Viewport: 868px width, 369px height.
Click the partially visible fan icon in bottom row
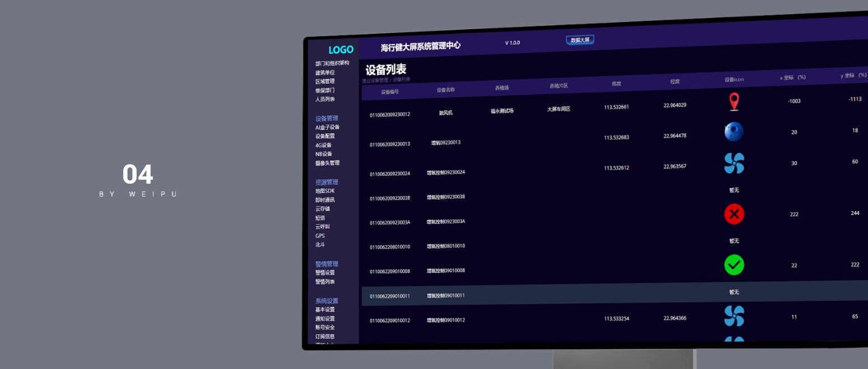click(734, 340)
